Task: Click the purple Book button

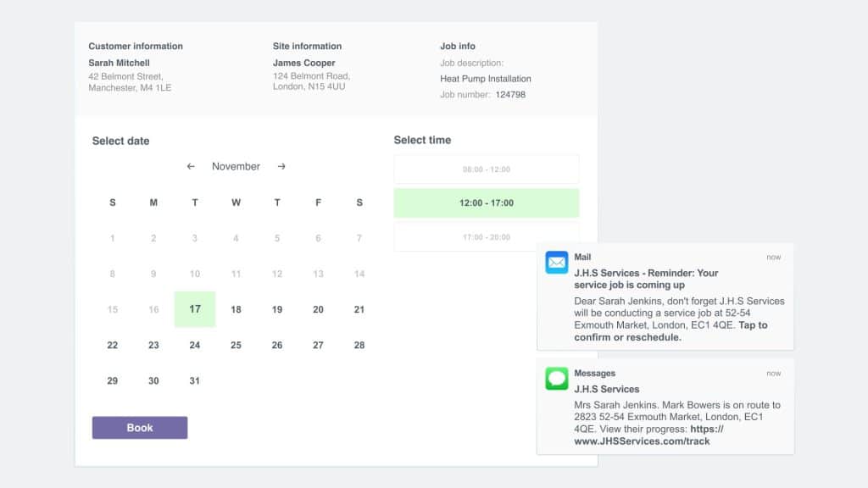Action: (140, 428)
